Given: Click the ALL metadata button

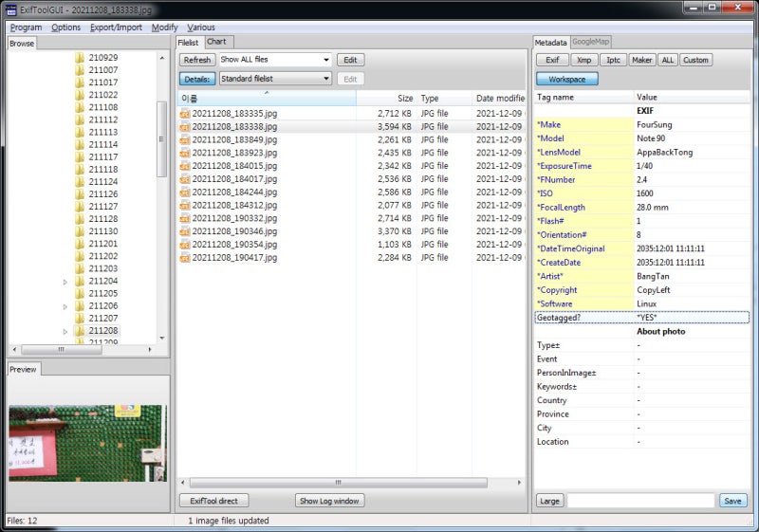Looking at the screenshot, I should point(668,60).
